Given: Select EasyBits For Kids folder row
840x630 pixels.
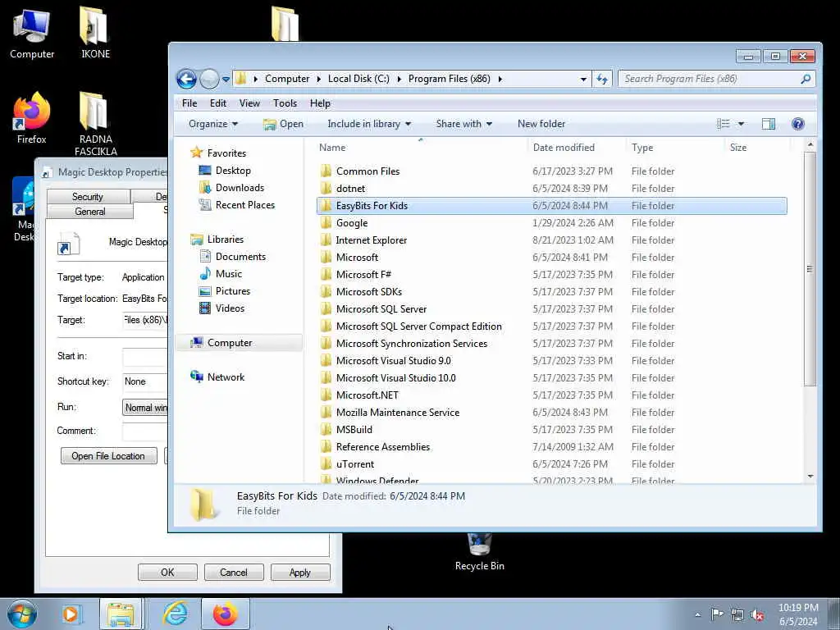Looking at the screenshot, I should (x=552, y=206).
